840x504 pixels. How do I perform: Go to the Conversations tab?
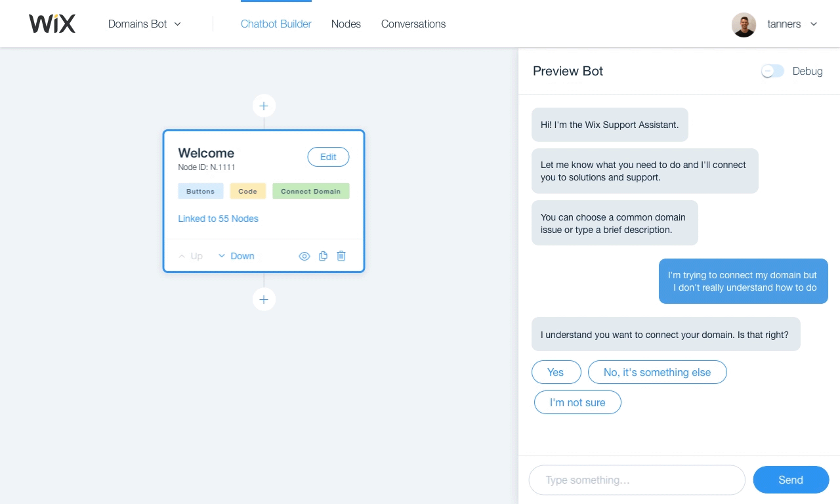413,24
